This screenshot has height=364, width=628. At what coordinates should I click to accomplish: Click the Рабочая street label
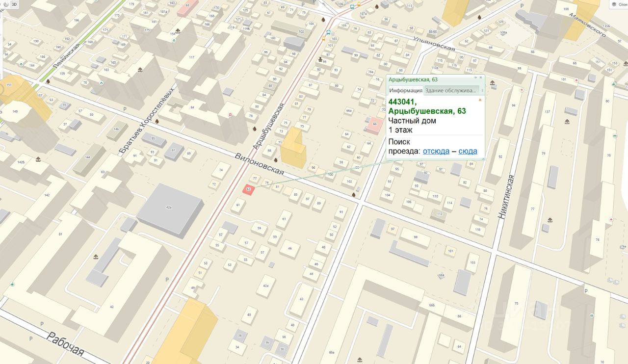(x=65, y=344)
